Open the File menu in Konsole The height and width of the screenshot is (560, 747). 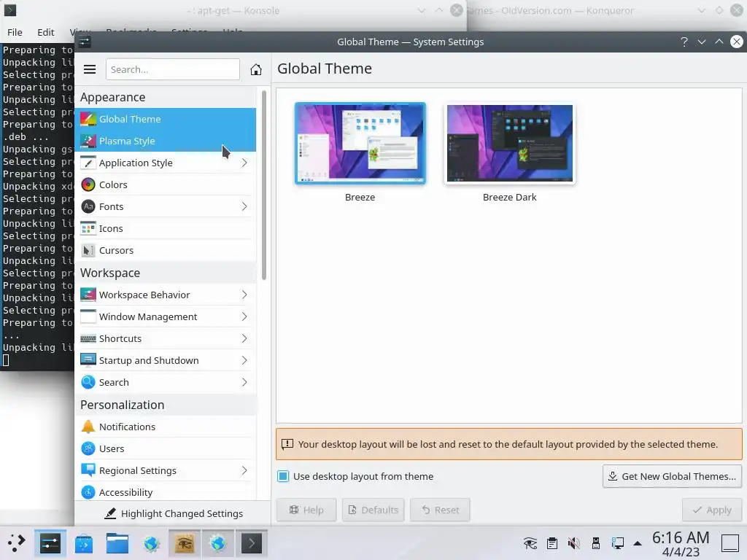point(15,32)
